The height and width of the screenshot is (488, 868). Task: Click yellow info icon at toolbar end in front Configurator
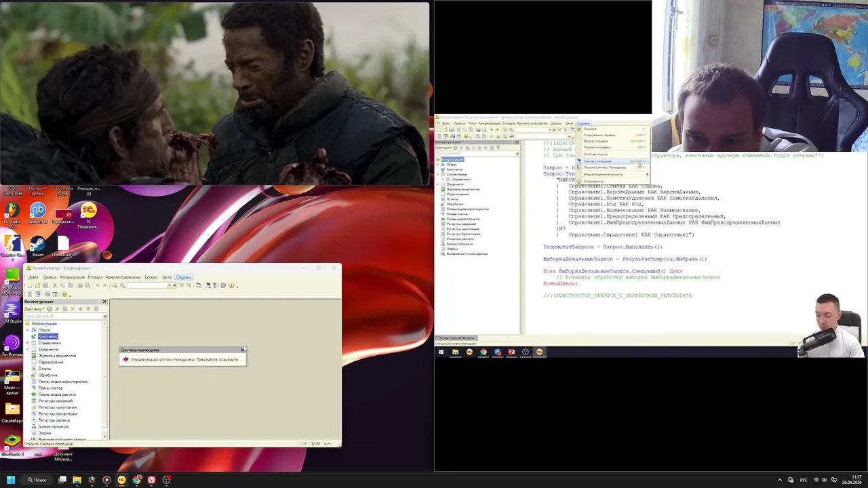click(x=231, y=285)
